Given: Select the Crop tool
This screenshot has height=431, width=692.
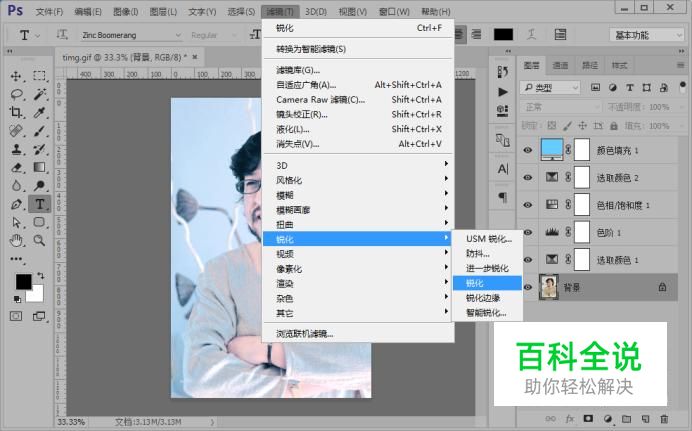Looking at the screenshot, I should 16,112.
